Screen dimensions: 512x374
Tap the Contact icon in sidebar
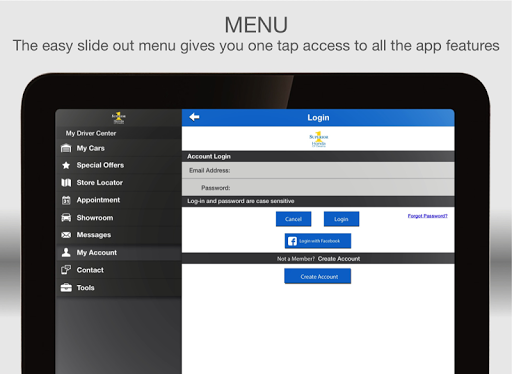[66, 270]
